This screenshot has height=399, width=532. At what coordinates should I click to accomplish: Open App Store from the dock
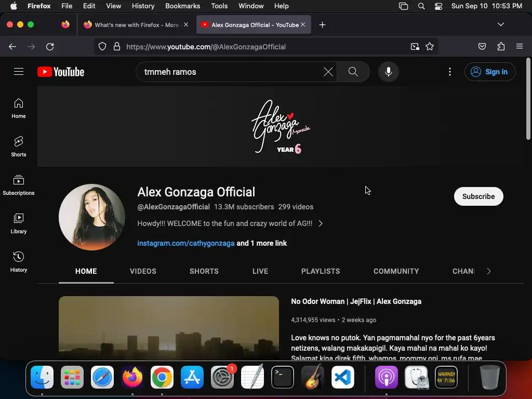192,377
